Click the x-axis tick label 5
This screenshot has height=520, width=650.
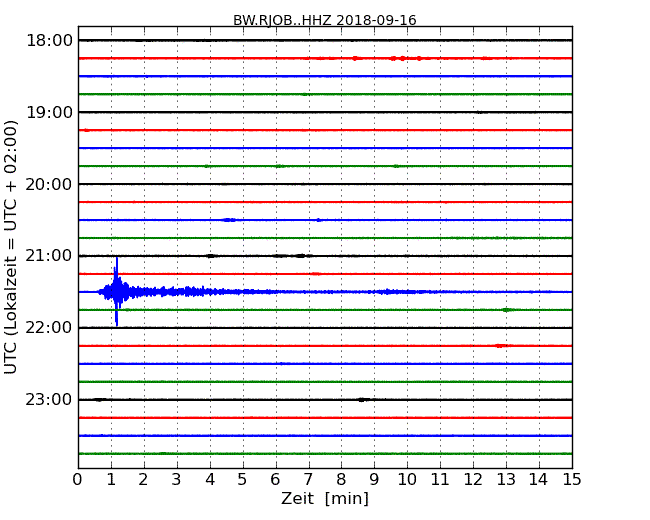[242, 480]
